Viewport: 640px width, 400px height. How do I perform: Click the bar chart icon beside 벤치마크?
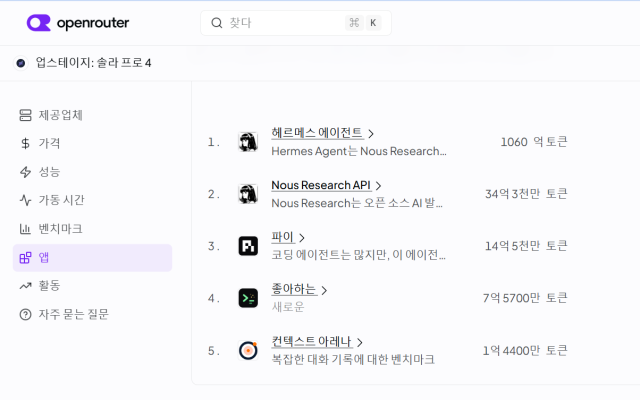pos(25,229)
